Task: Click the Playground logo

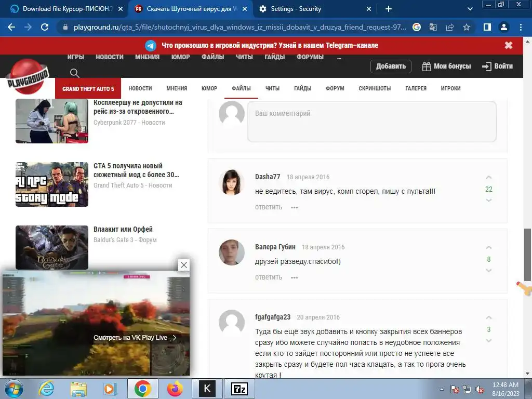Action: coord(28,77)
